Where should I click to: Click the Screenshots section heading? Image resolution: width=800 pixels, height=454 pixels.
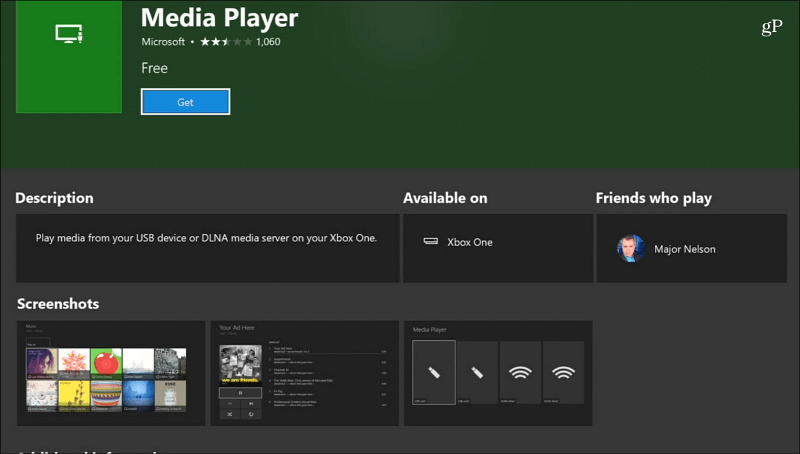click(58, 304)
